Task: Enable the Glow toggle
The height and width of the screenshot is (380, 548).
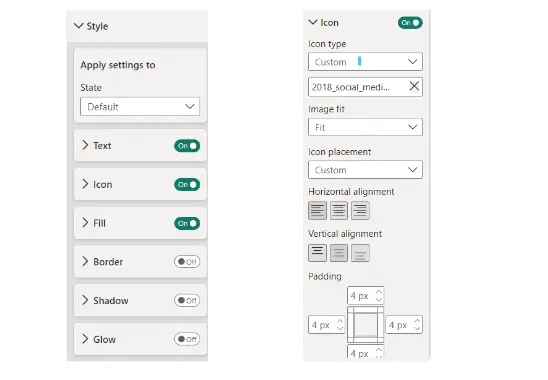Action: point(187,339)
